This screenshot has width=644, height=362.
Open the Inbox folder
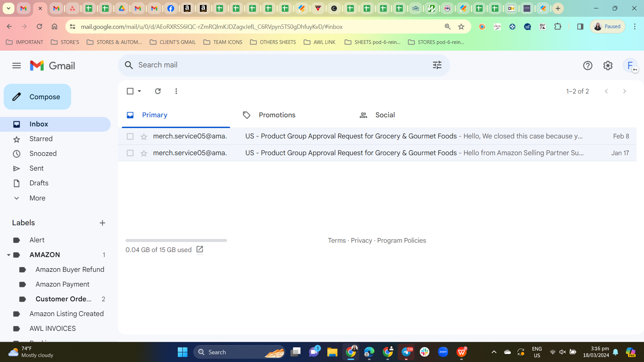pos(55,124)
